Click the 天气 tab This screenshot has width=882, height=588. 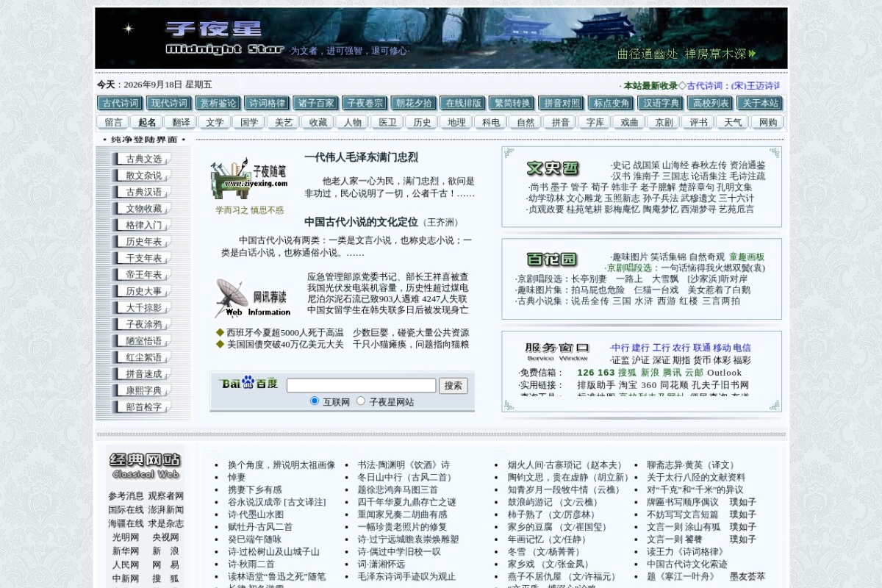pyautogui.click(x=733, y=122)
